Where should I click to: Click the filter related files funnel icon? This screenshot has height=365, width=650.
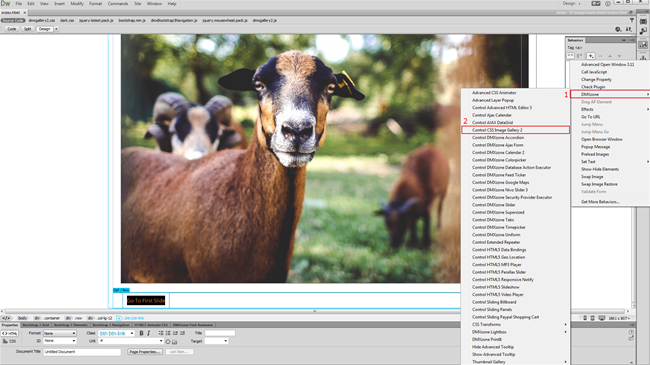tap(632, 20)
